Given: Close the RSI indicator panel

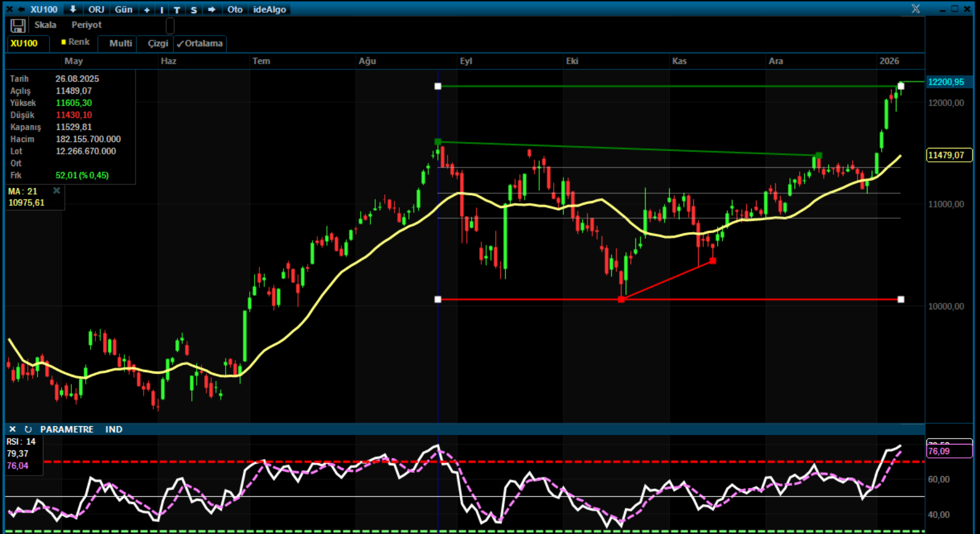Looking at the screenshot, I should pyautogui.click(x=12, y=429).
